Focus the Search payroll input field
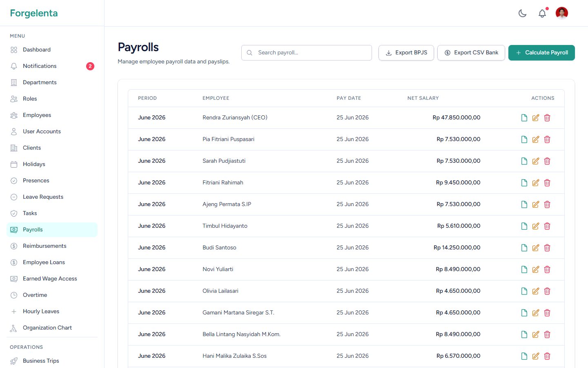Screen dimensions: 588x368 307,53
